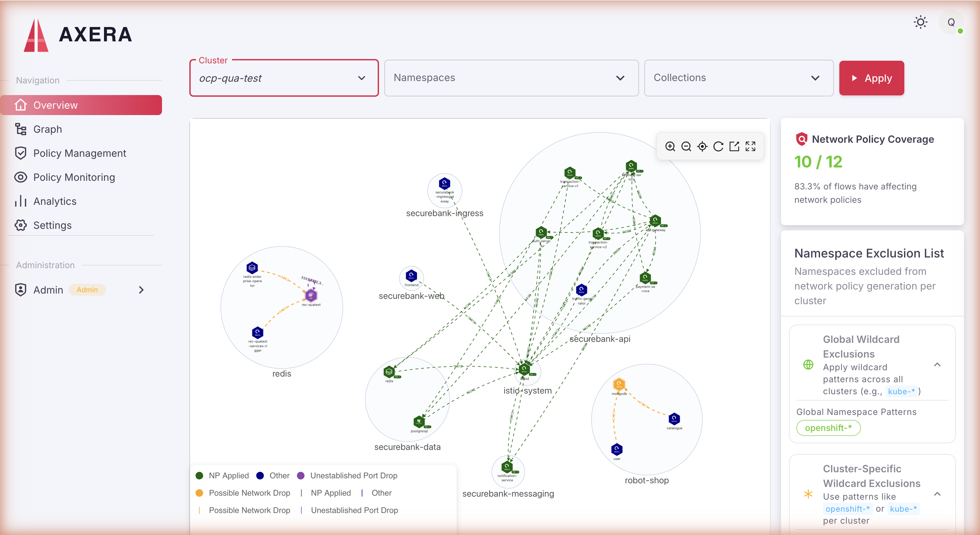Open the user avatar Q menu
Viewport: 980px width, 535px height.
pyautogui.click(x=951, y=22)
